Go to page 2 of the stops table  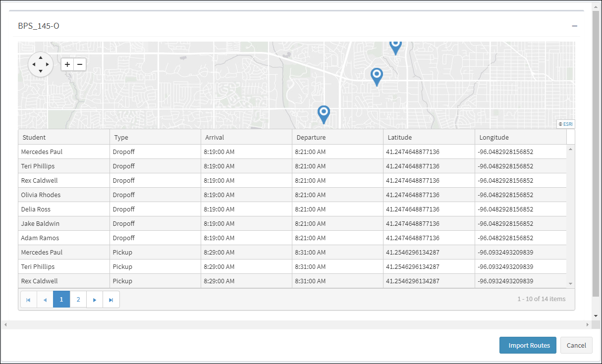click(78, 300)
